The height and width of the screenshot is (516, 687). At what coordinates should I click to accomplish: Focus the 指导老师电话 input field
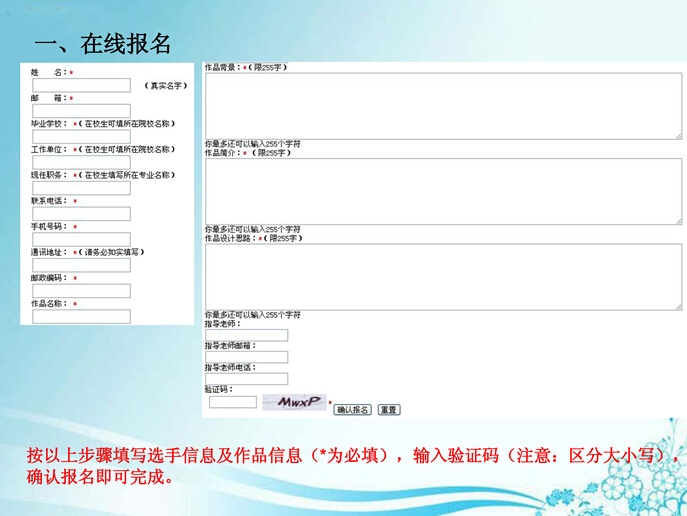pos(246,379)
